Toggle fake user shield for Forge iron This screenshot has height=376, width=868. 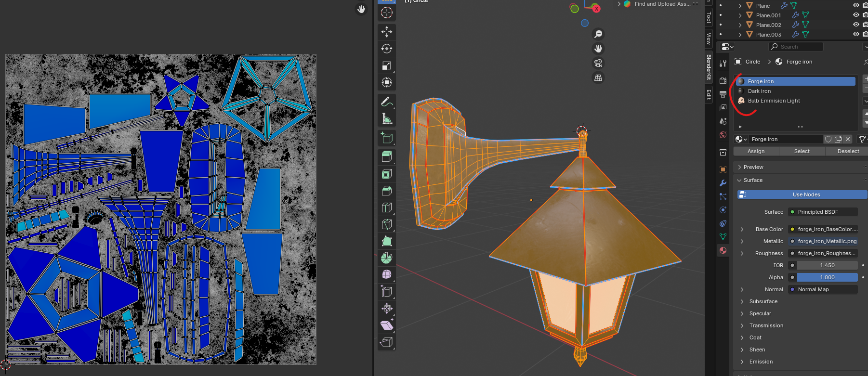[x=829, y=139]
